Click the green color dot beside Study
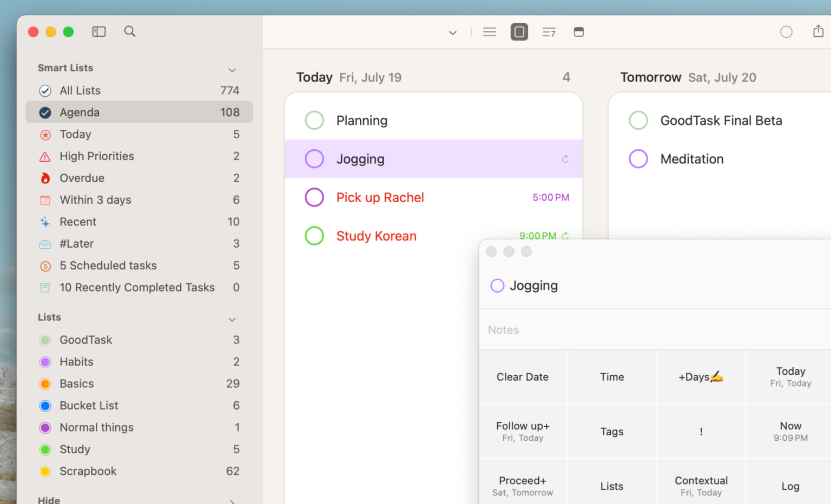 click(45, 449)
